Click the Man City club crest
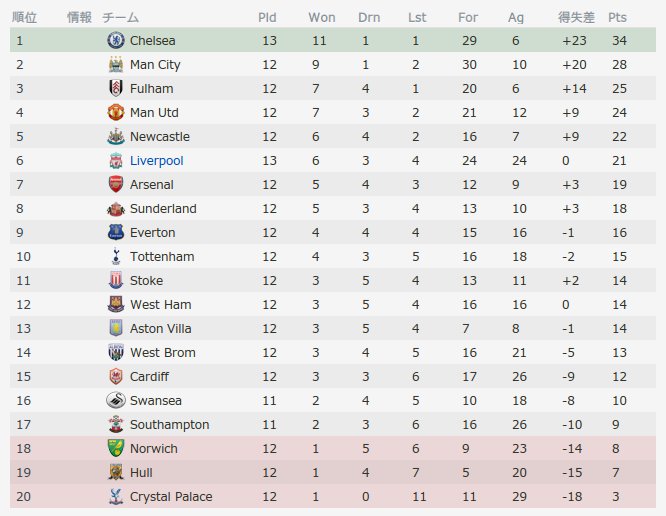Viewport: 666px width, 516px height. [116, 64]
